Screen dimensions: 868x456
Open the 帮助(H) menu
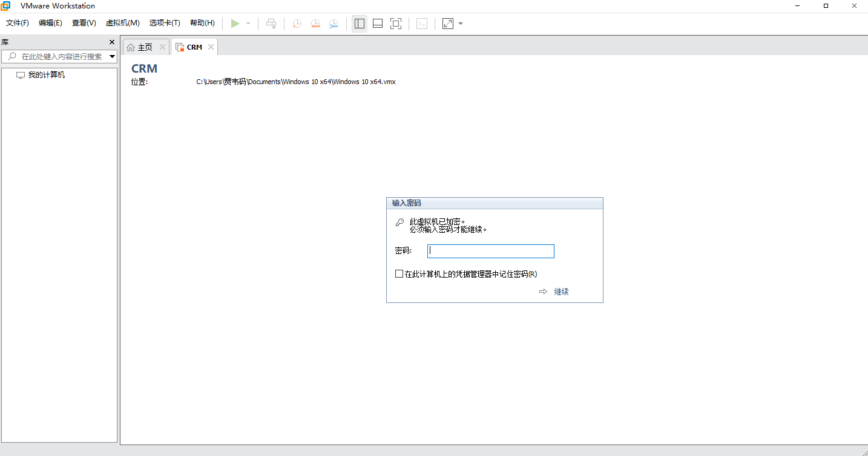[202, 23]
